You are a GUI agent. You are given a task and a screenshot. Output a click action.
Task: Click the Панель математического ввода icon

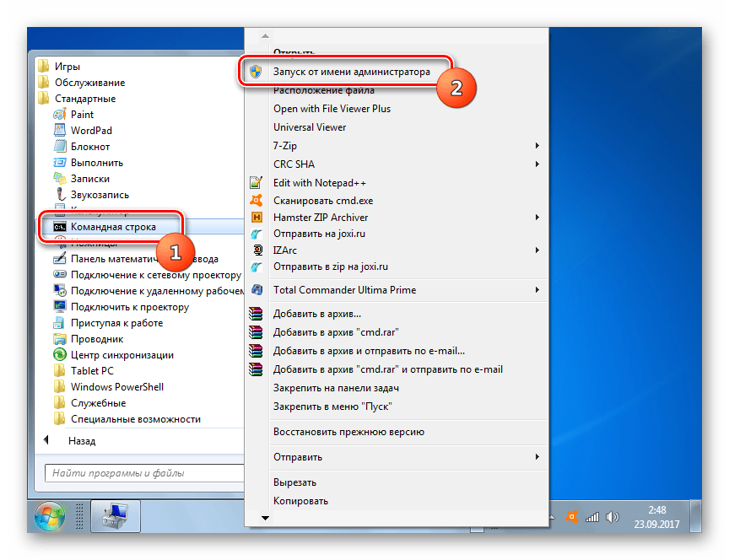click(x=60, y=258)
